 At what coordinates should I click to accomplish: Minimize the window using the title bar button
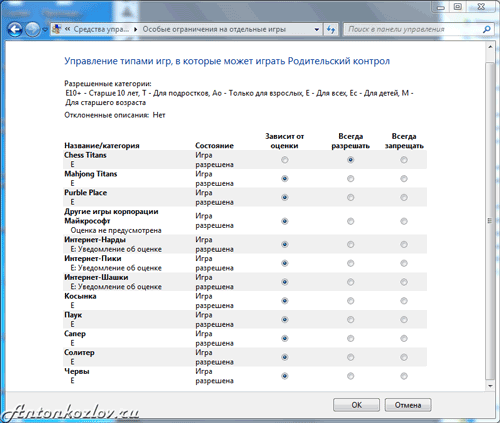(441, 7)
